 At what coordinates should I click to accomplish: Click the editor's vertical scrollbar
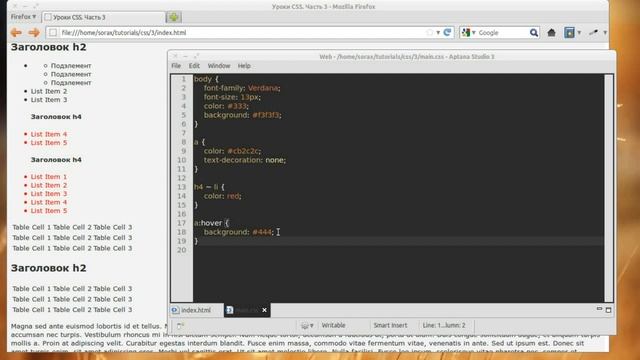pos(608,188)
